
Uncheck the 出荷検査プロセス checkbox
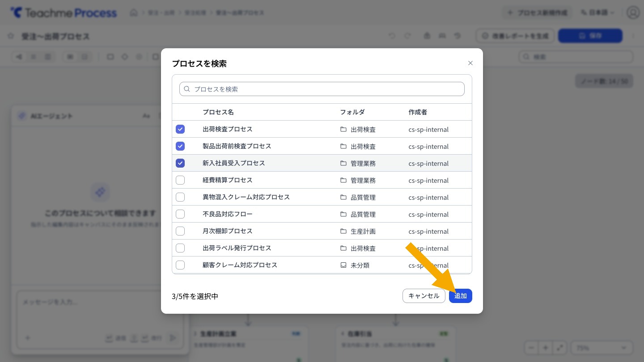coord(180,129)
